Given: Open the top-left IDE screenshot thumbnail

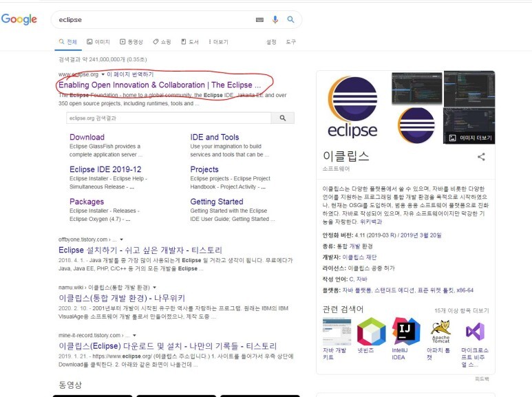Looking at the screenshot, I should pos(416,88).
